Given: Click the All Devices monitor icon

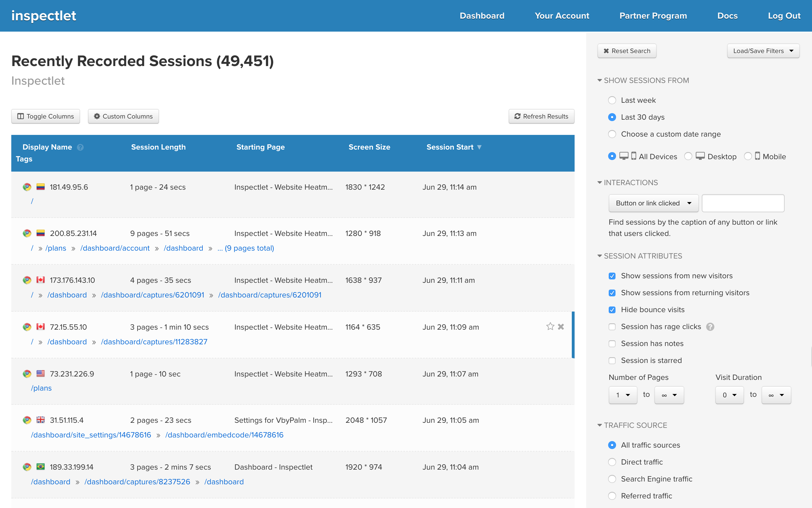Looking at the screenshot, I should (624, 156).
